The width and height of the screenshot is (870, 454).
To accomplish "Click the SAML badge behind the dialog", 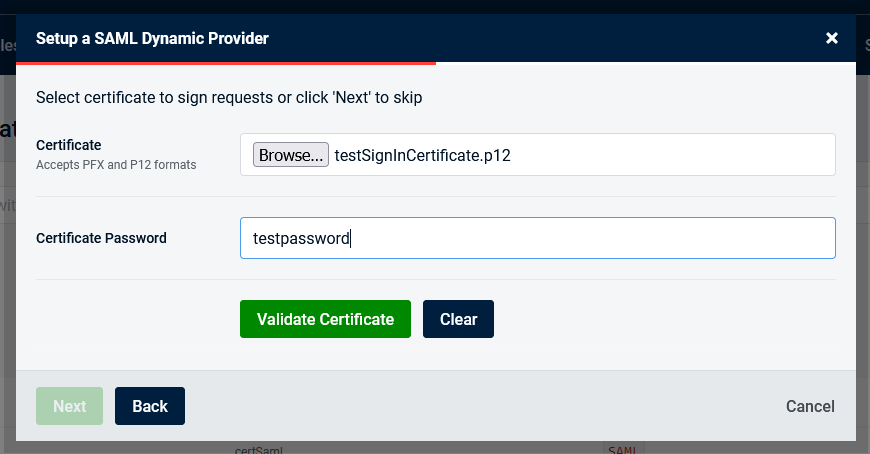I will [622, 449].
